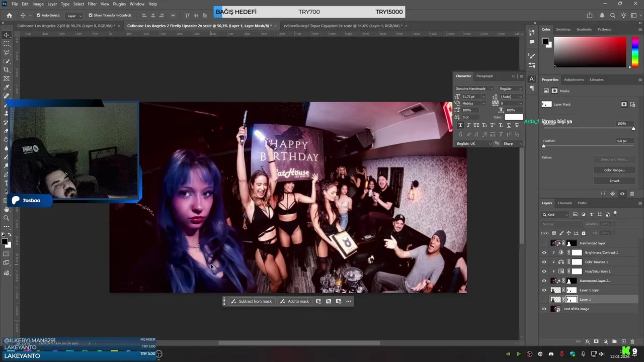Click the Color Range... button
The width and height of the screenshot is (644, 362).
coord(614,170)
